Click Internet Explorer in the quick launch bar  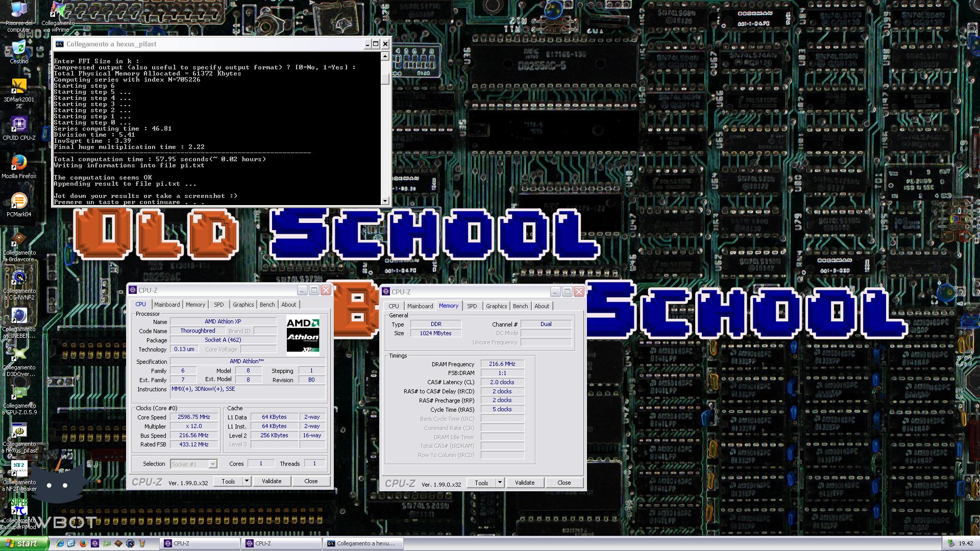coord(60,543)
